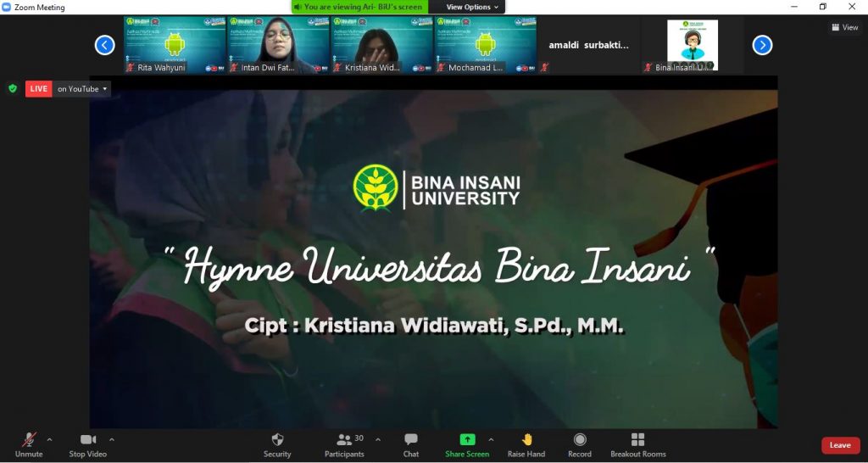Select Bina Insani U... participant tile
This screenshot has width=868, height=463.
[x=693, y=45]
